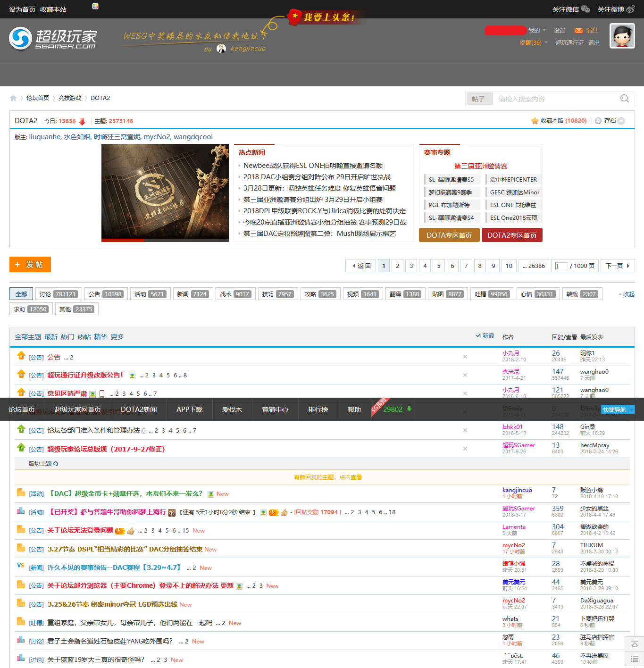The image size is (644, 668).
Task: Filter threads by 精华
Action: (x=100, y=337)
